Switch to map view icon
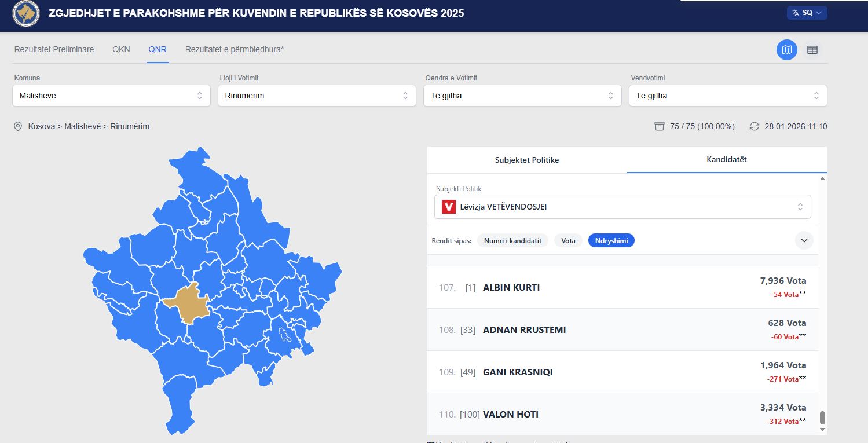The width and height of the screenshot is (868, 443). pos(786,50)
